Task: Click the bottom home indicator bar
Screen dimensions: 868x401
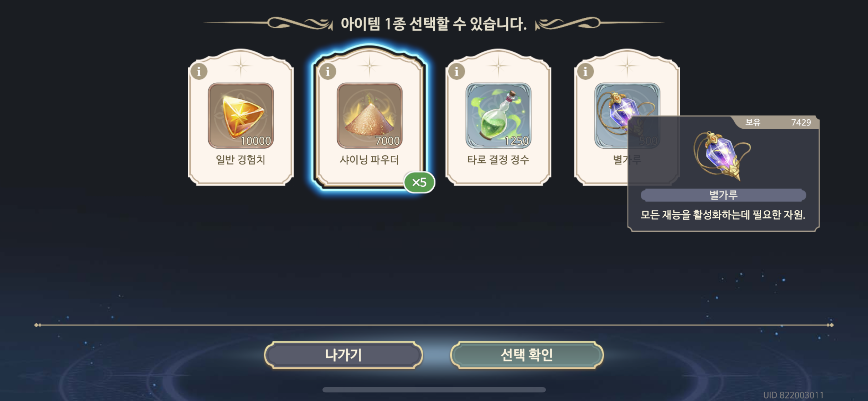Action: coord(434,390)
